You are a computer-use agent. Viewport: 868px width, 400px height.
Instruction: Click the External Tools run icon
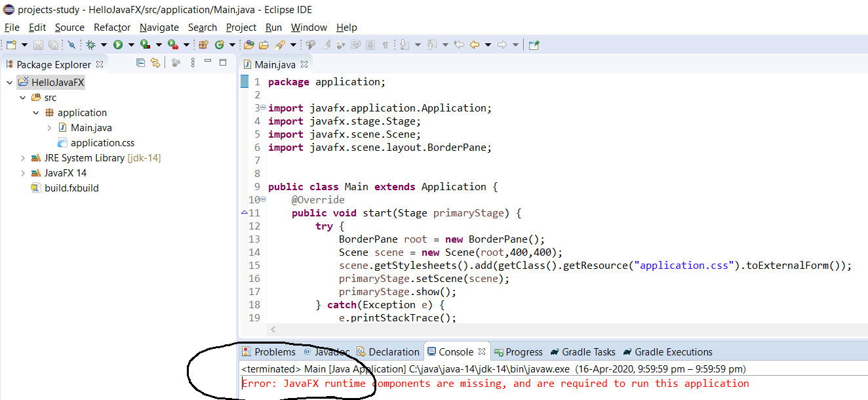point(172,45)
